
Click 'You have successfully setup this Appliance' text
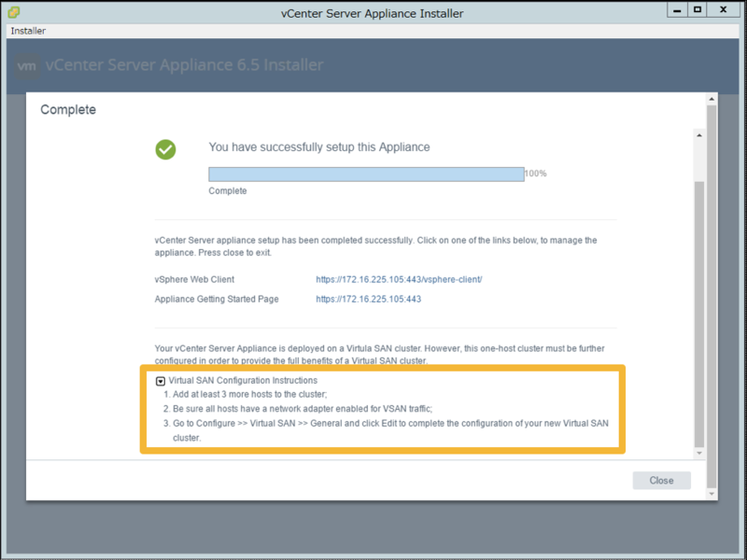point(319,147)
